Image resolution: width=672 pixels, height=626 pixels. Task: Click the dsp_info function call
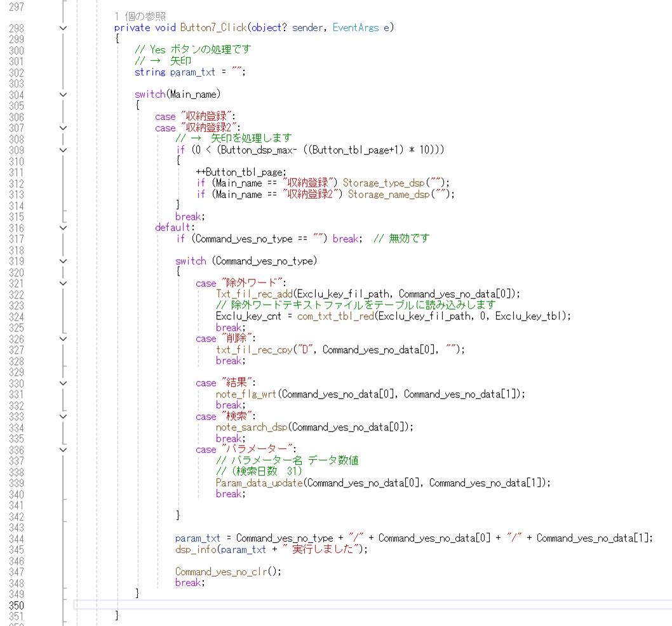[x=195, y=549]
